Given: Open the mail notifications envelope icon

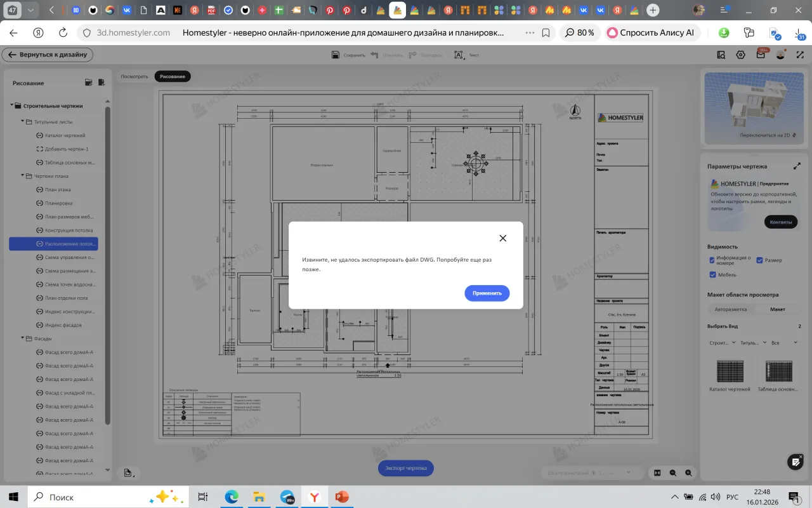Looking at the screenshot, I should (761, 55).
